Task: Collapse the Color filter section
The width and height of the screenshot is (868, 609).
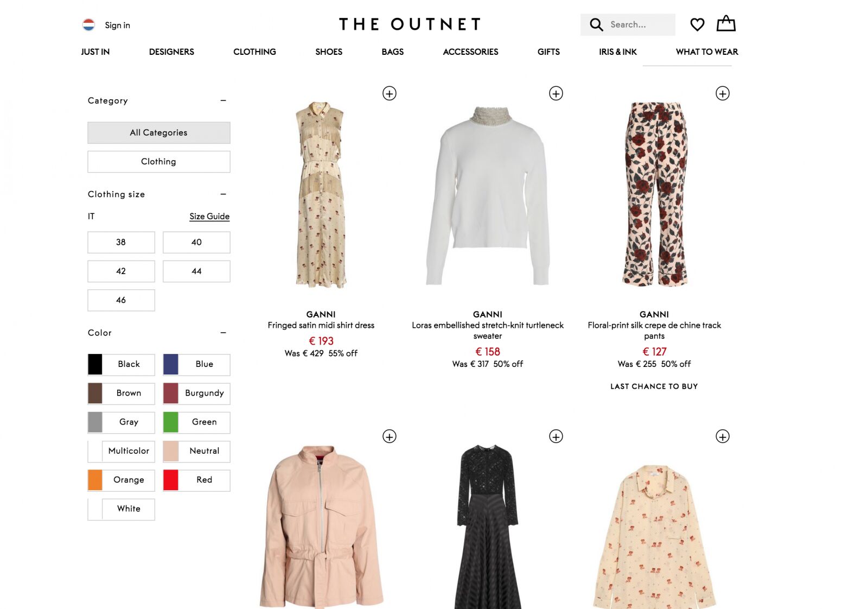Action: 223,332
